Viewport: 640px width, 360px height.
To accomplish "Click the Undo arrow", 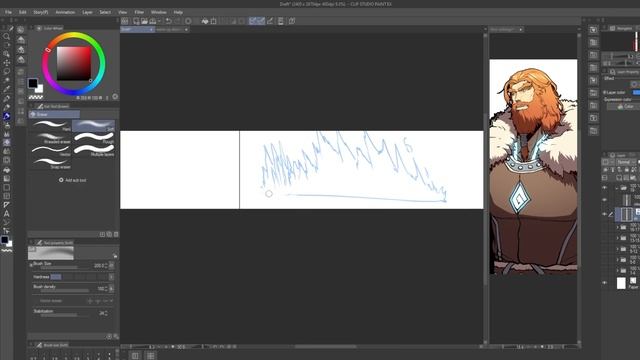I will (x=169, y=21).
